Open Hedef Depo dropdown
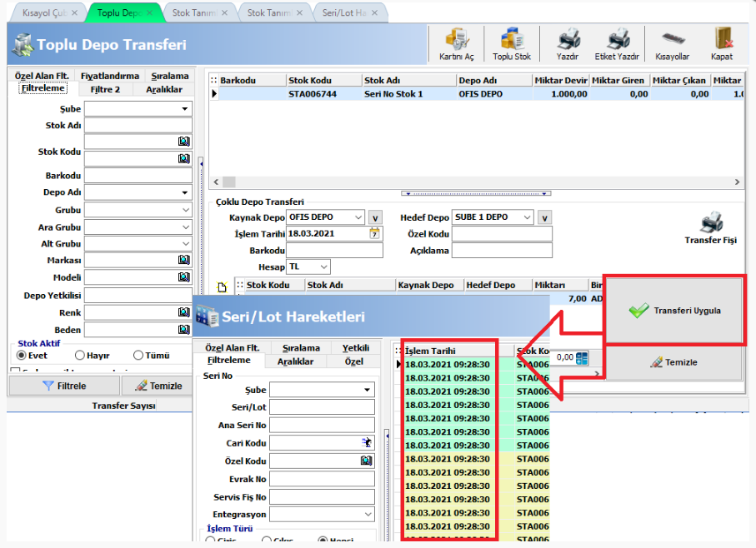This screenshot has width=756, height=548. pos(527,217)
